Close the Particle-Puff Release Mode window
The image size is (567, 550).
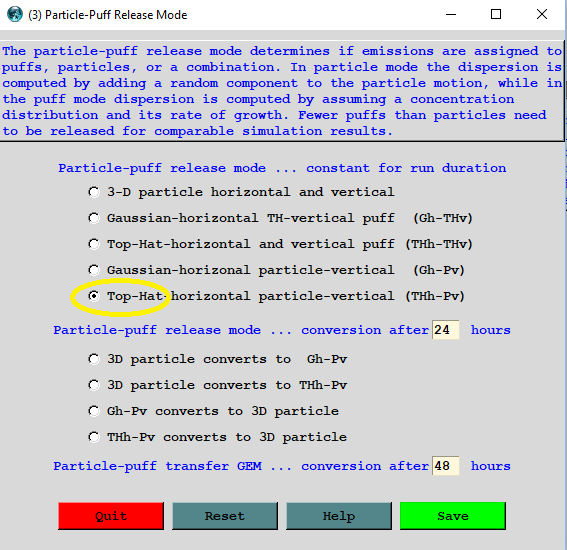(542, 14)
